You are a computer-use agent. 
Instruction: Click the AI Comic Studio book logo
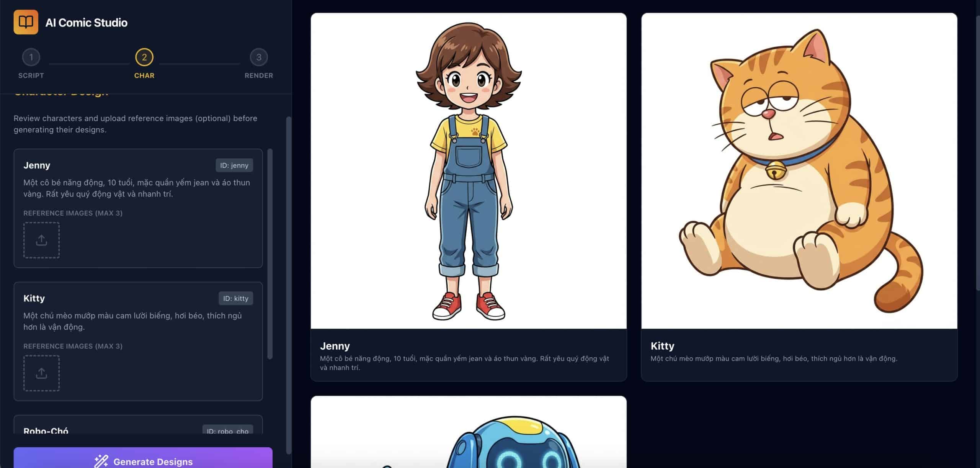click(26, 22)
